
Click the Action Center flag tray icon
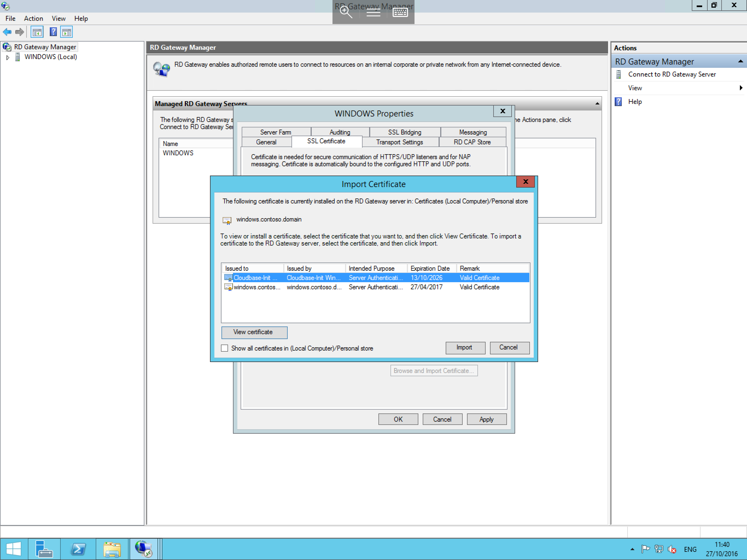645,549
